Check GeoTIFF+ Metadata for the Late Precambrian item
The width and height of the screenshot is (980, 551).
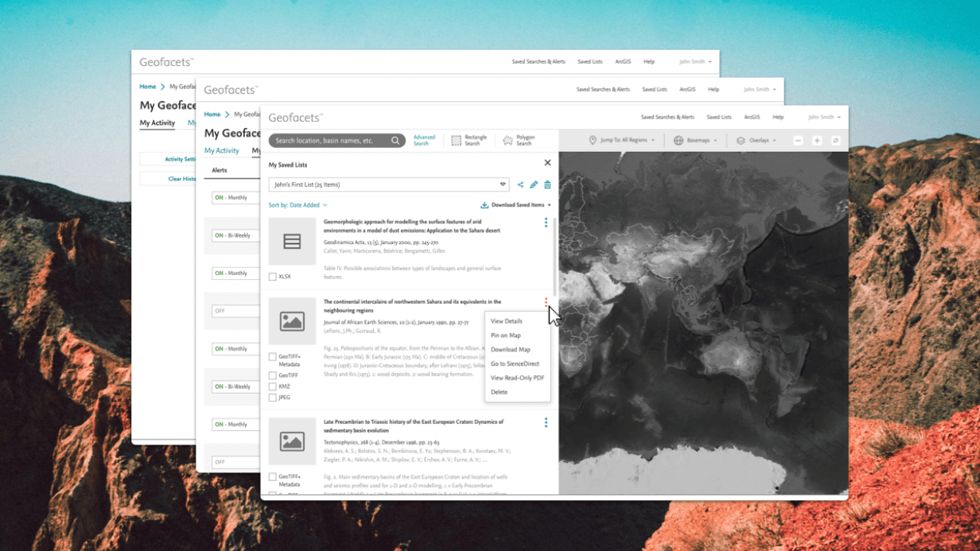tap(272, 477)
